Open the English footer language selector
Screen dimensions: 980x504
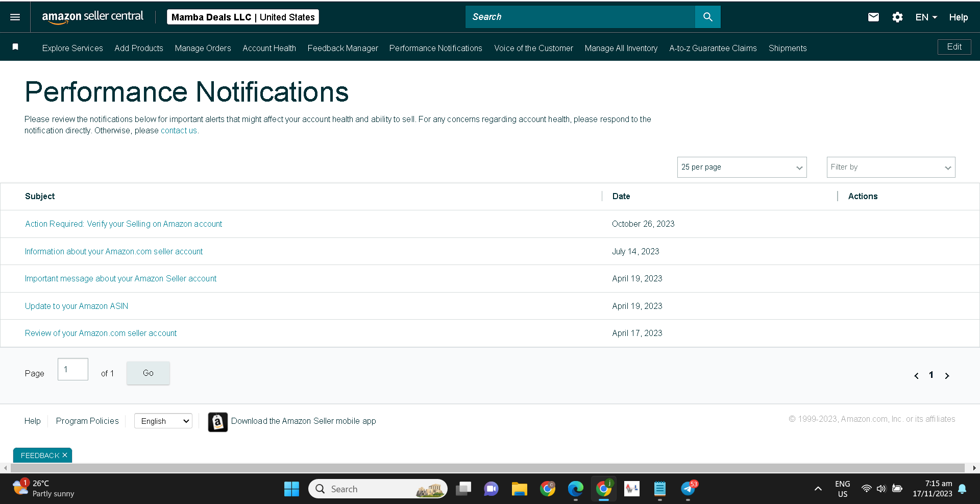tap(163, 421)
